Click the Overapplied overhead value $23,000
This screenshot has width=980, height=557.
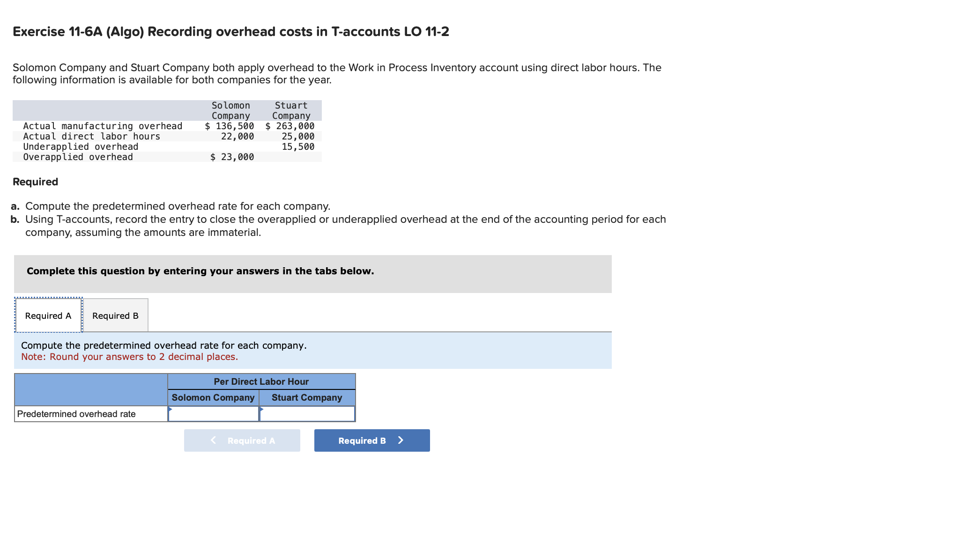tap(232, 157)
